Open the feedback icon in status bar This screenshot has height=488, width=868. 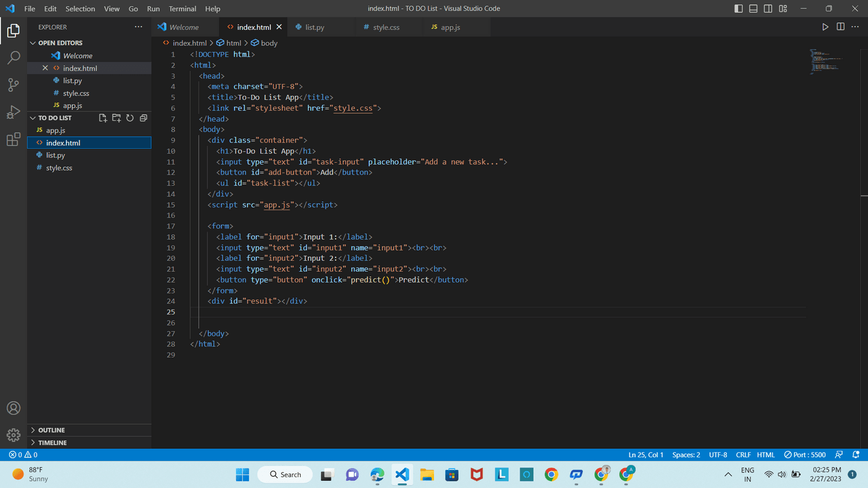pos(839,455)
